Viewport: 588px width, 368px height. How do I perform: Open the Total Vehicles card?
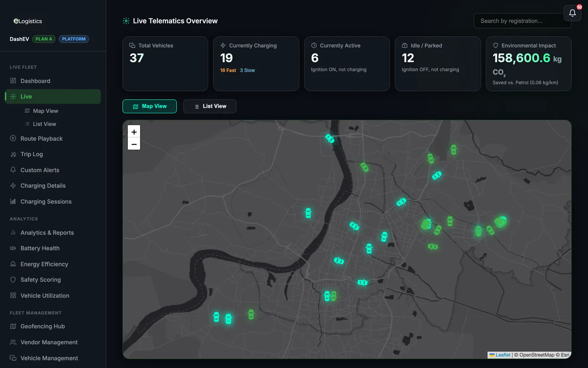165,64
